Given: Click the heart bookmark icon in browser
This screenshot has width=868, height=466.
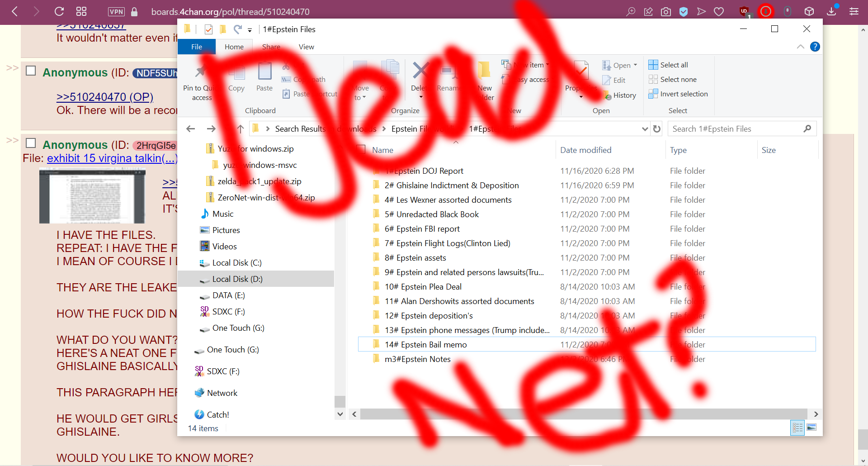Looking at the screenshot, I should click(x=719, y=12).
